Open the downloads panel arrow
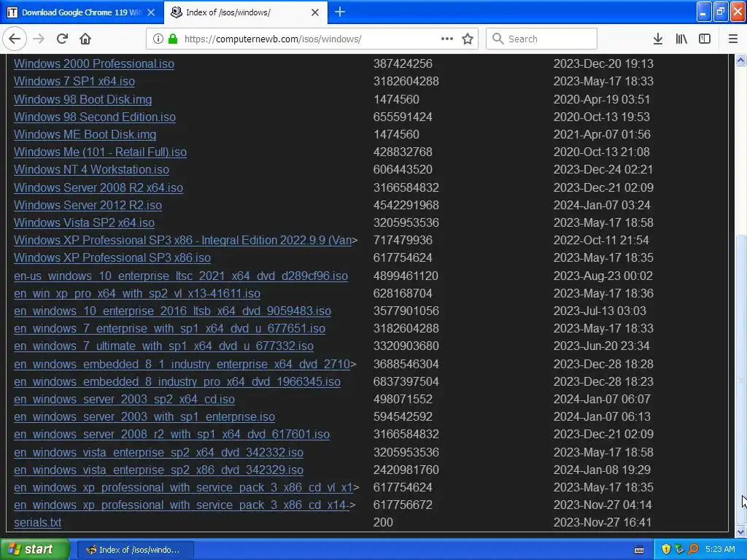Image resolution: width=747 pixels, height=560 pixels. coord(658,39)
